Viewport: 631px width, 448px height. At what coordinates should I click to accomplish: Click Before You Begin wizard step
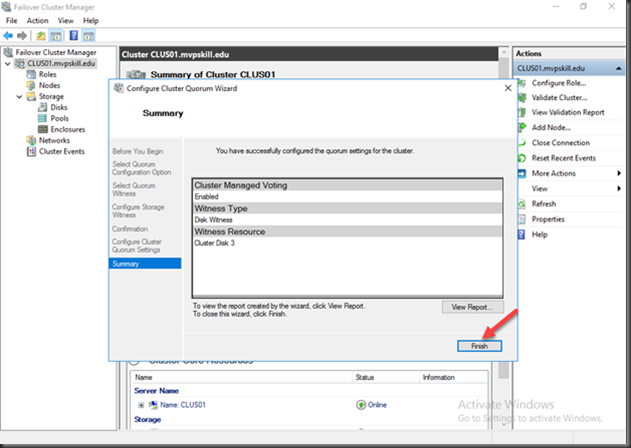point(138,151)
